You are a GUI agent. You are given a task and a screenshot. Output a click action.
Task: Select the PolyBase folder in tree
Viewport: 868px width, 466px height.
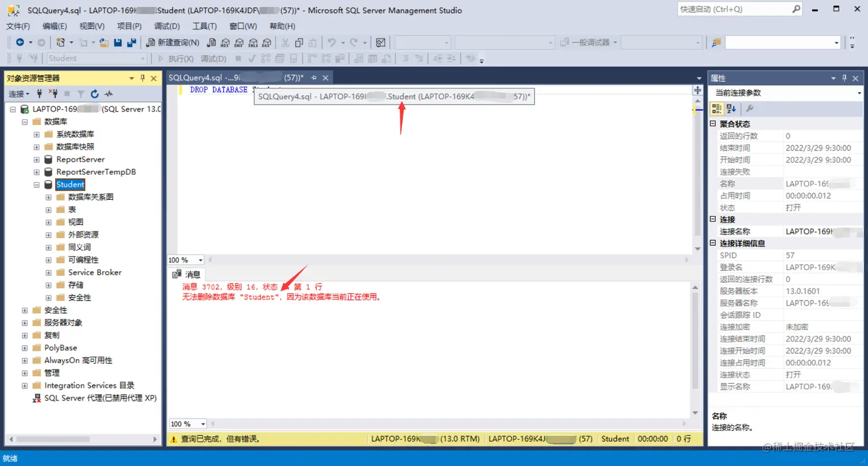coord(60,348)
